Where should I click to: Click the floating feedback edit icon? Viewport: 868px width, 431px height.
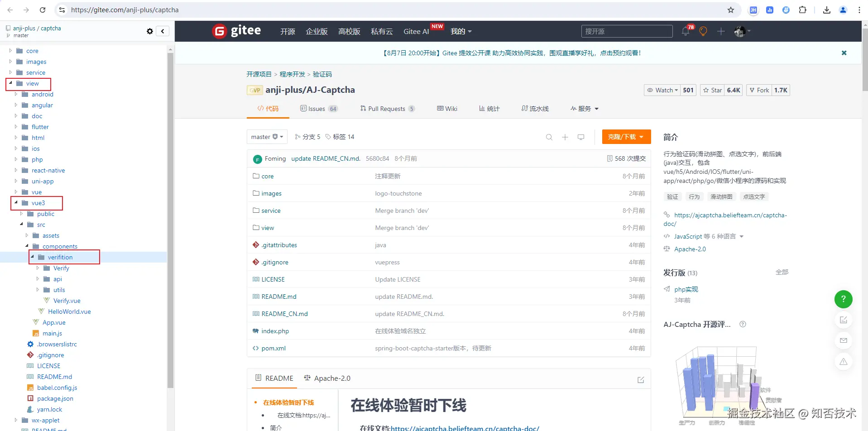tap(844, 320)
